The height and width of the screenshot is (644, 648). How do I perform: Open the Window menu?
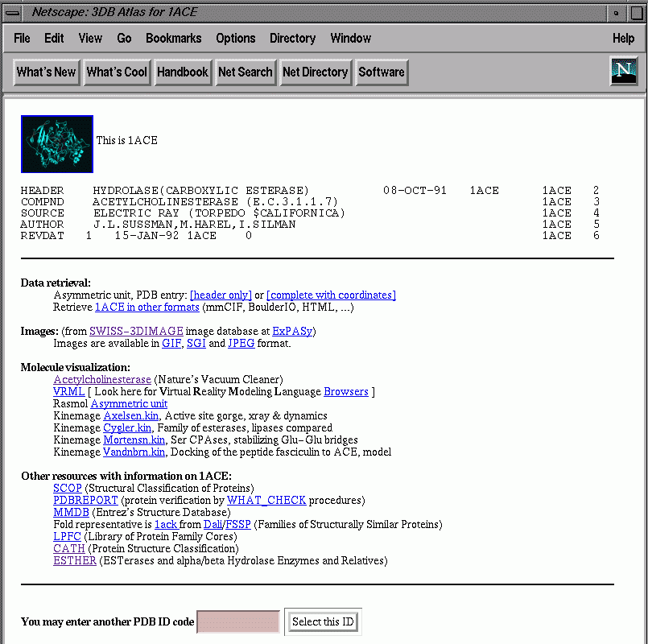pyautogui.click(x=350, y=38)
